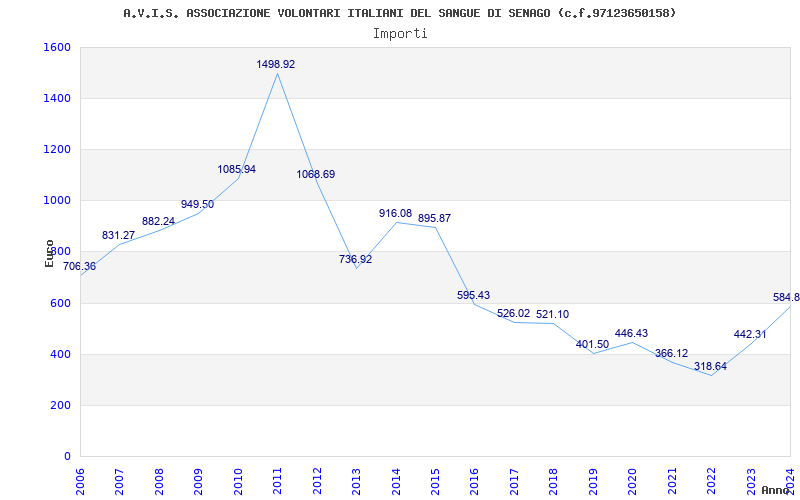Click the 442.31 data label
The image size is (800, 500).
click(750, 335)
